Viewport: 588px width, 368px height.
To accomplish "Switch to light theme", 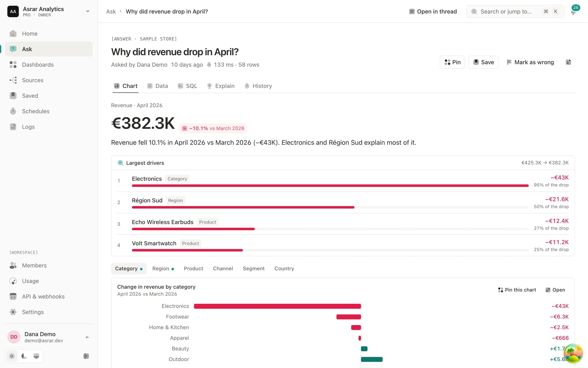I will click(x=12, y=356).
